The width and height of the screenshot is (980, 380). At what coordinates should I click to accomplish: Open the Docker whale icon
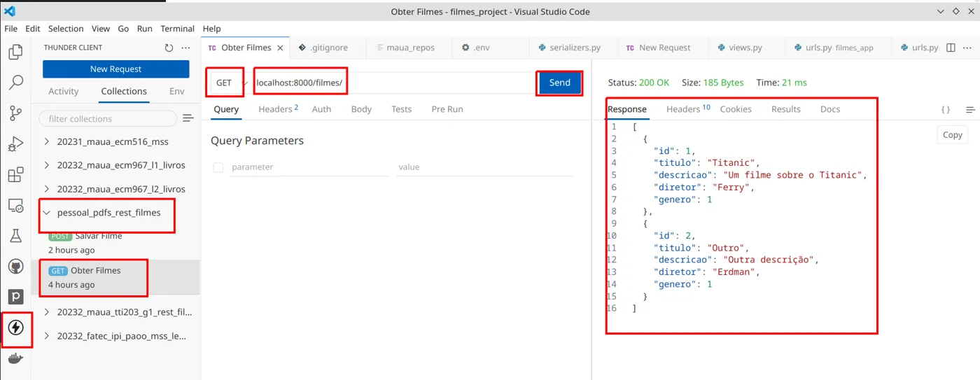coord(15,358)
